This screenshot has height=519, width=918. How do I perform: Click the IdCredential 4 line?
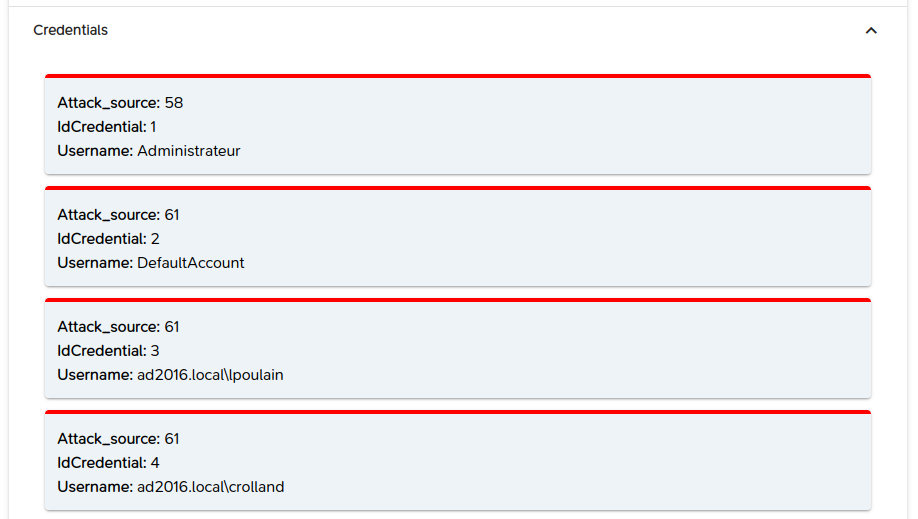(x=108, y=463)
